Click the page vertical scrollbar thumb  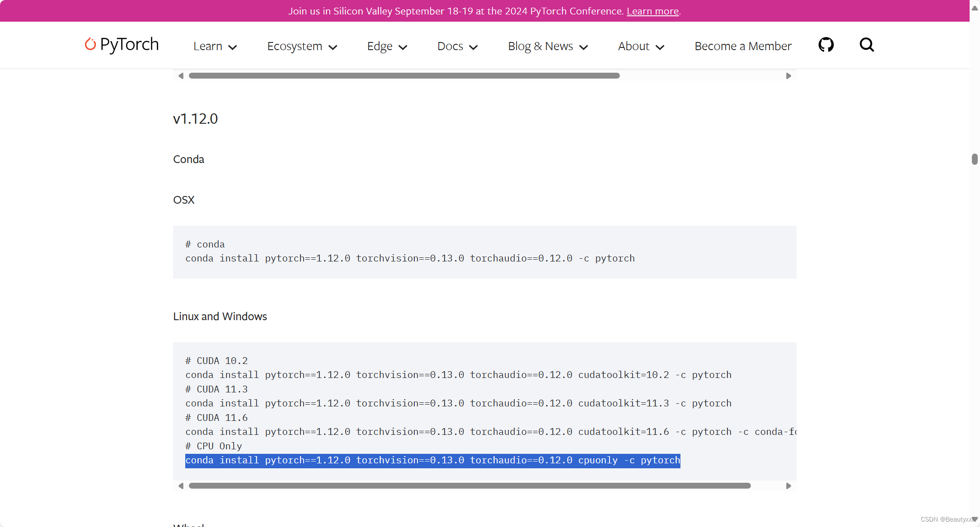pyautogui.click(x=975, y=159)
